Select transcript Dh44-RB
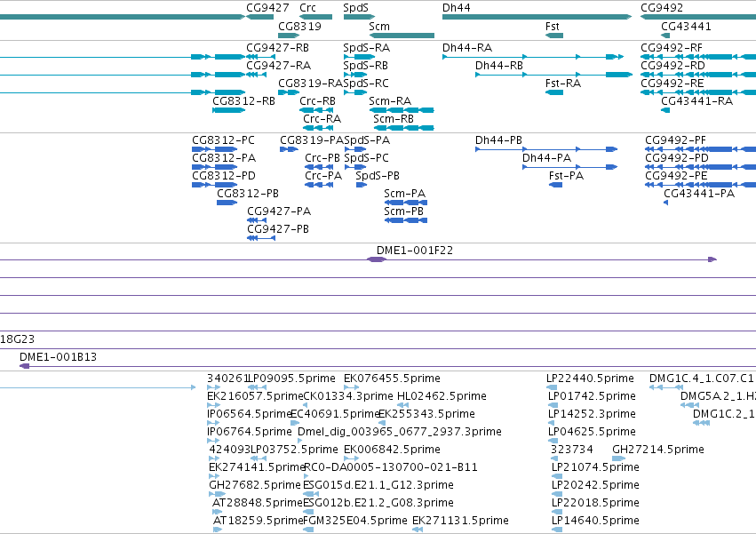The height and width of the screenshot is (534, 756). click(x=553, y=75)
